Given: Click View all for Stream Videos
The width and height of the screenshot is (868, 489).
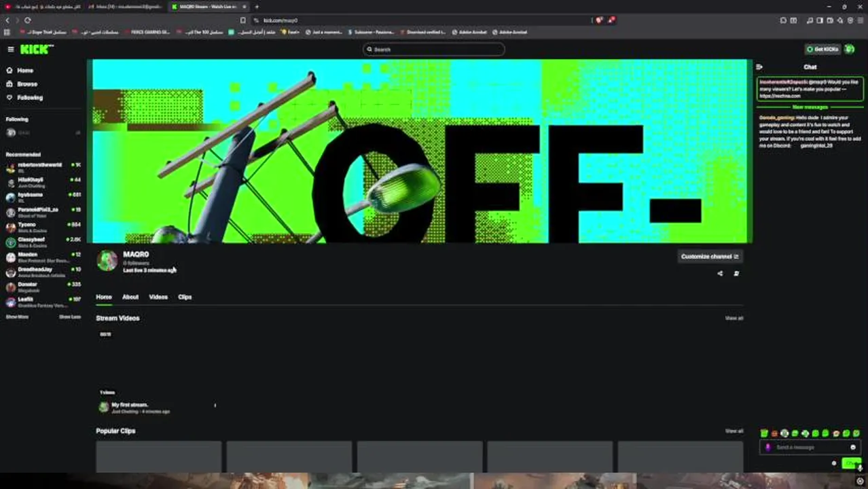Looking at the screenshot, I should click(x=734, y=318).
